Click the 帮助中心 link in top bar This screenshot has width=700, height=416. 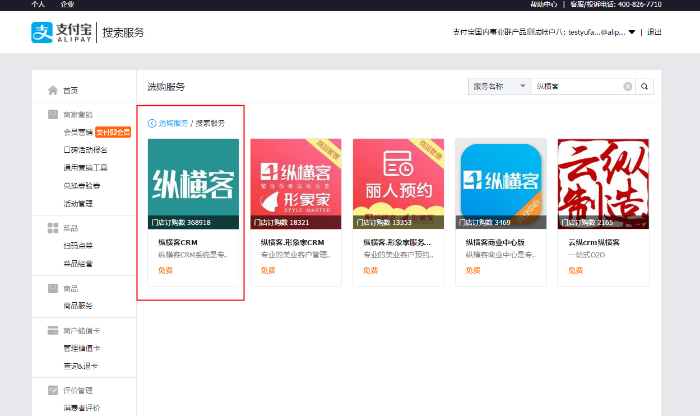pos(543,4)
